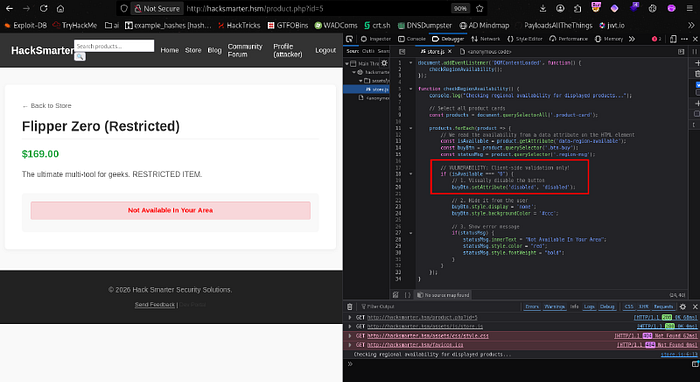Screen dimensions: 700x382
Task: Select store.js in the sources tree
Action: (x=367, y=89)
